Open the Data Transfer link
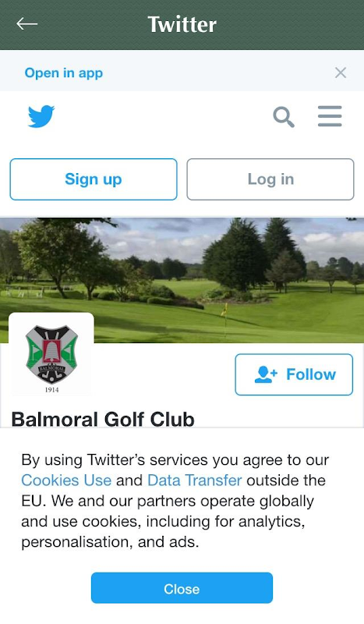The width and height of the screenshot is (364, 624). [x=195, y=480]
